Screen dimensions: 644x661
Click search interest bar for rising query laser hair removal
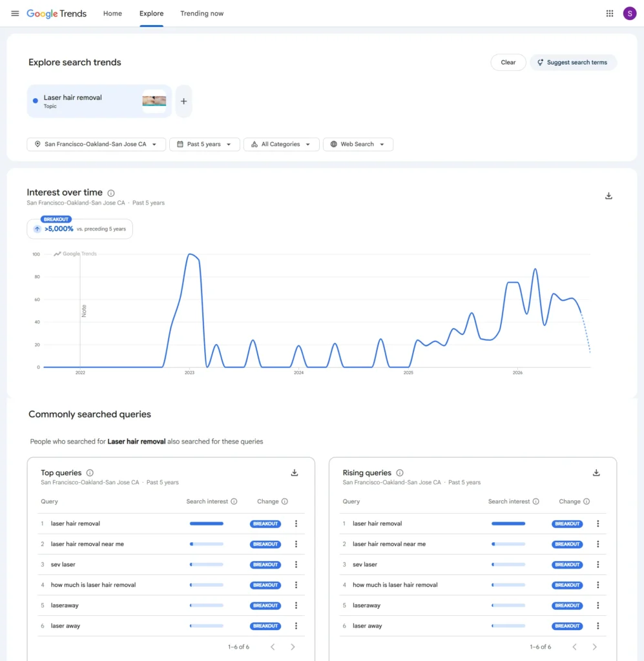pyautogui.click(x=508, y=524)
